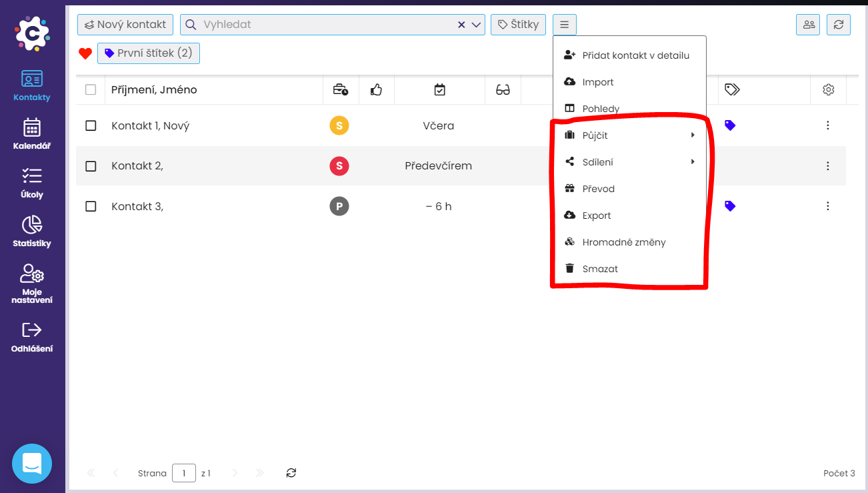
Task: Expand the Sdílení submenu
Action: tap(629, 162)
